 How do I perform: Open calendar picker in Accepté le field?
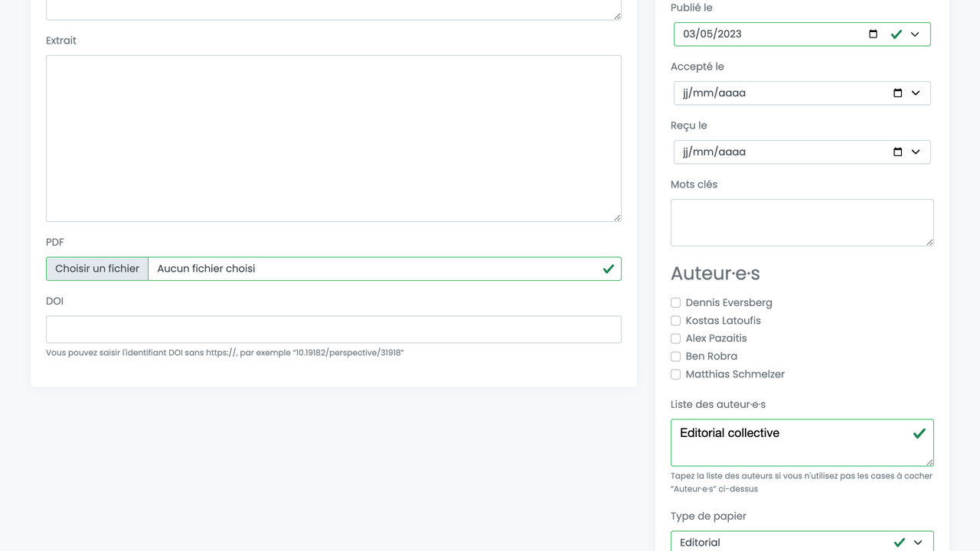point(898,93)
